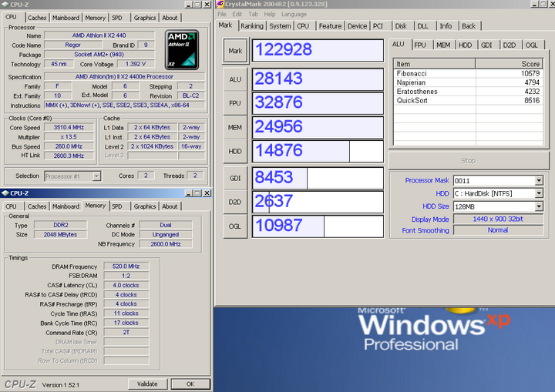Open the Processor #1 selection dropdown

point(96,176)
